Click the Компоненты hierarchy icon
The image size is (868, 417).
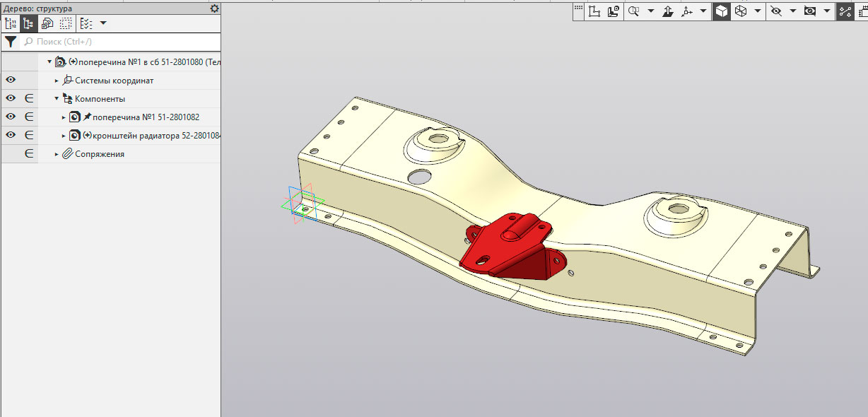coord(68,99)
